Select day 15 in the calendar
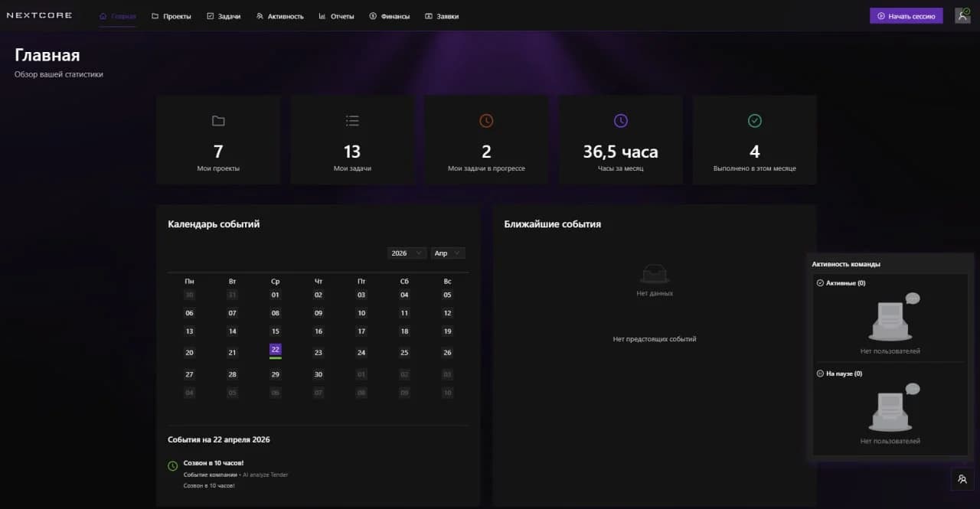Viewport: 980px width, 509px height. [276, 331]
